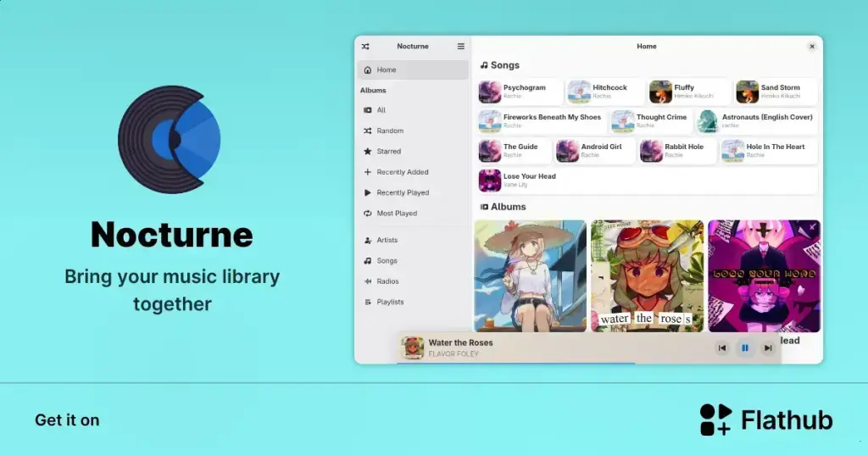Click the Albums heading library icon
The width and height of the screenshot is (868, 456).
click(x=484, y=207)
